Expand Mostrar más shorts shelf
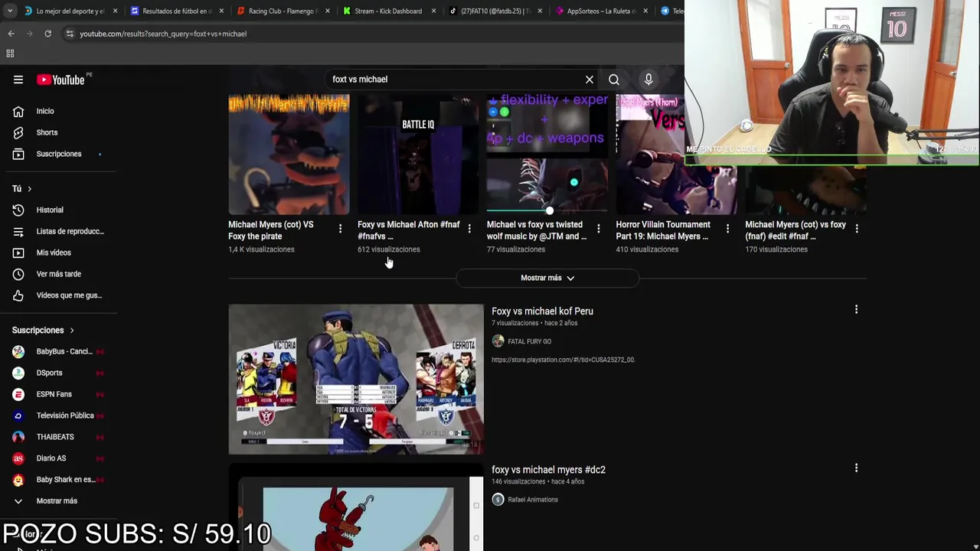 [547, 278]
